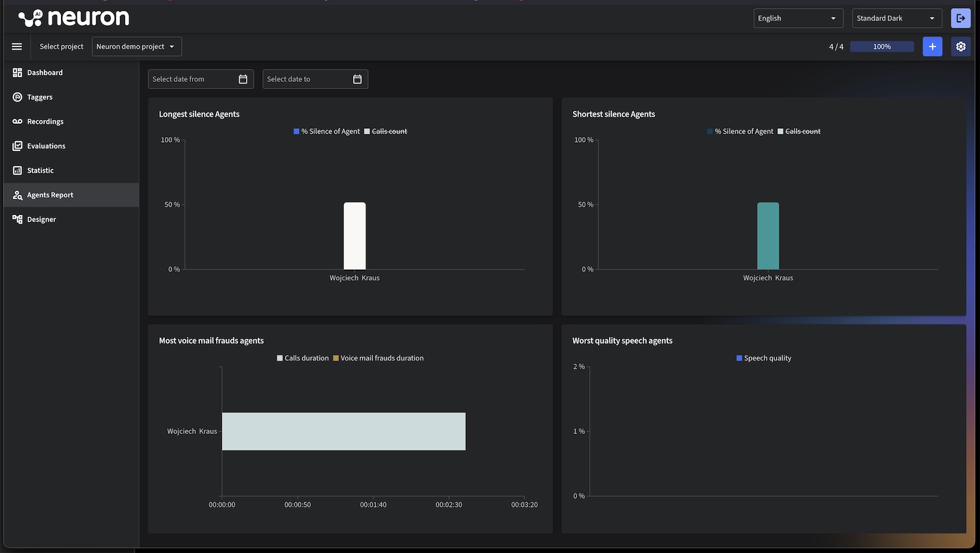Open calendar icon in date from field

pos(243,79)
